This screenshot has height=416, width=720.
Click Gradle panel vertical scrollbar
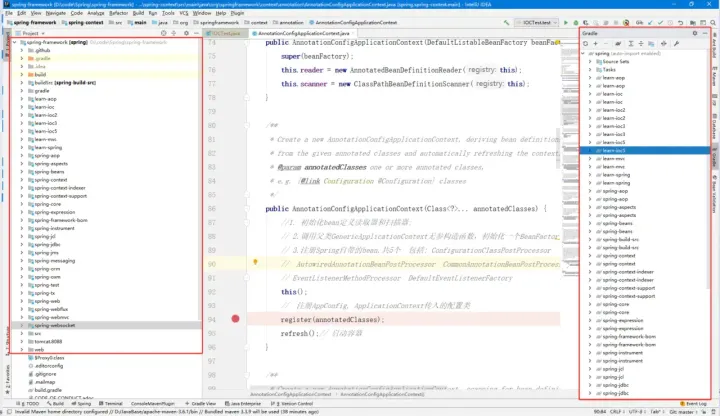coord(709,170)
